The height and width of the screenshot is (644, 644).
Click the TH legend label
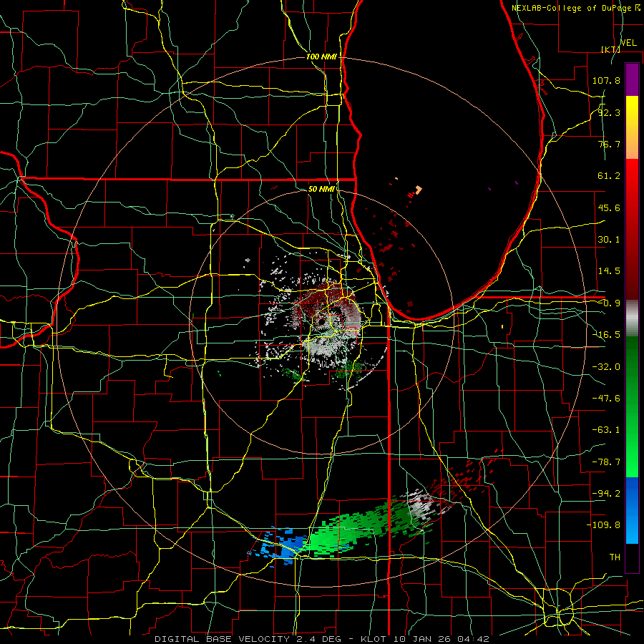(x=615, y=557)
